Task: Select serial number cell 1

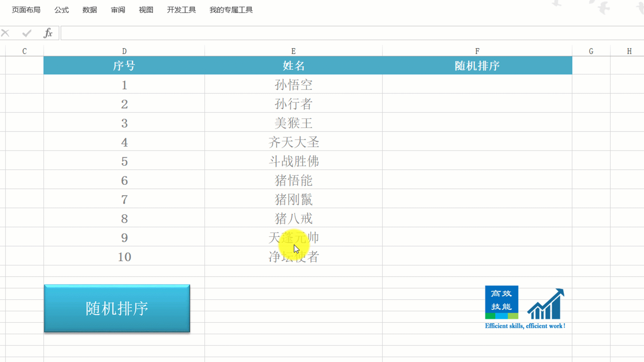Action: [124, 84]
